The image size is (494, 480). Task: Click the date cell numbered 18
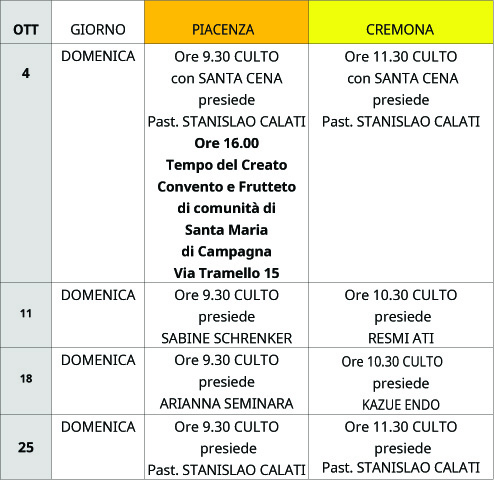(26, 381)
